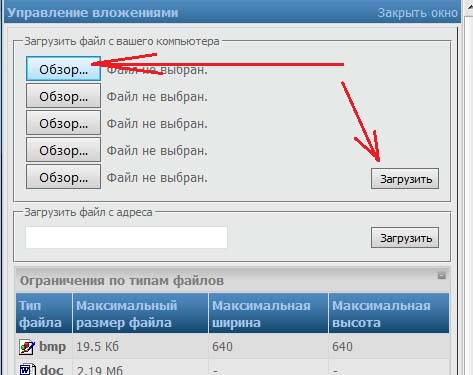473x375 pixels.
Task: Click 'Загрузить' in the upload from computer section
Action: click(x=405, y=179)
